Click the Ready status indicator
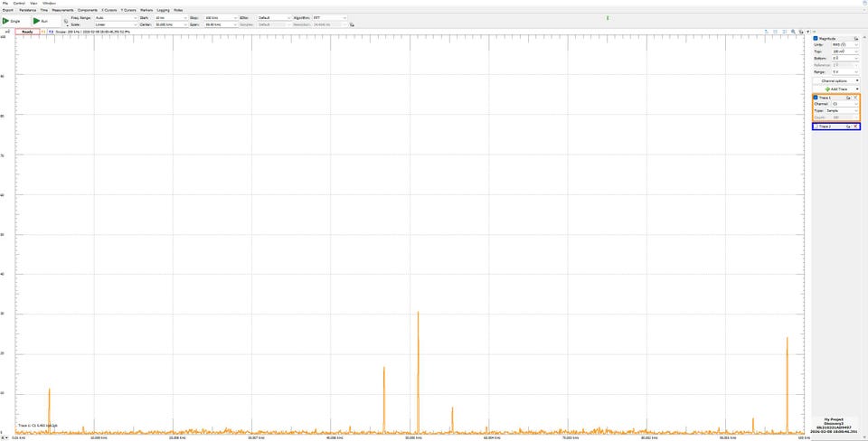 27,33
